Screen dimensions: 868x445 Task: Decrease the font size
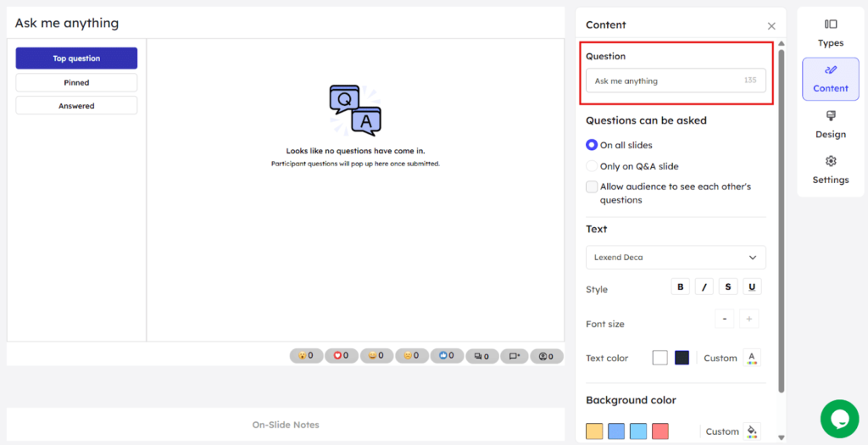725,319
